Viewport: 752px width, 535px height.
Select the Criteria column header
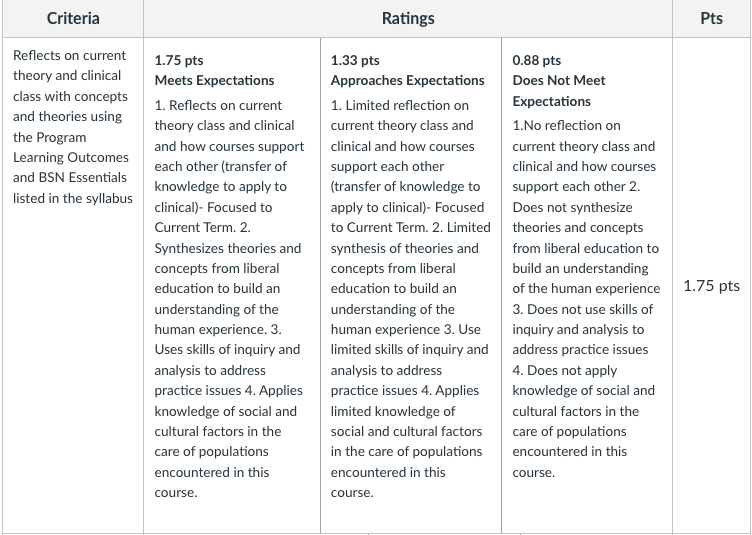pyautogui.click(x=73, y=18)
